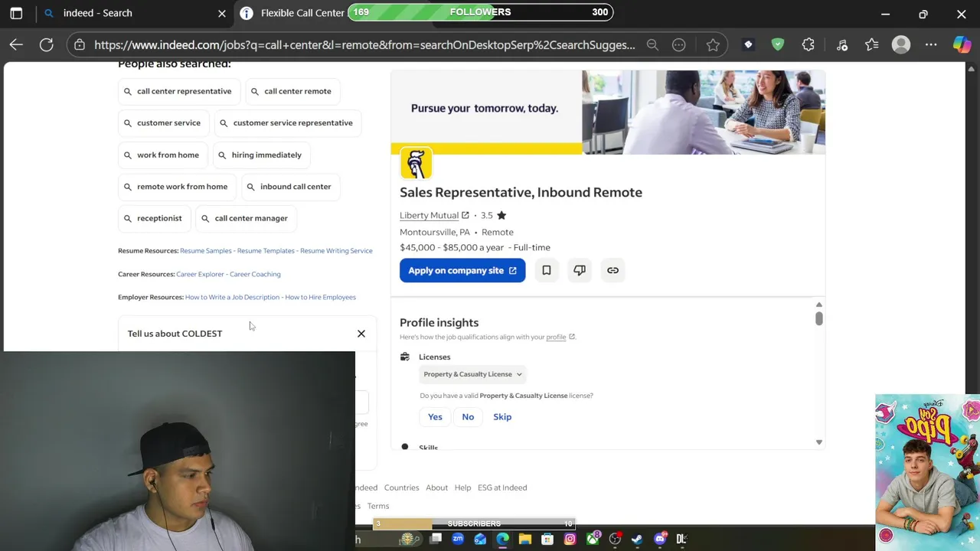Open the Resume Templates link
Screen dimensions: 980x551
pos(266,251)
